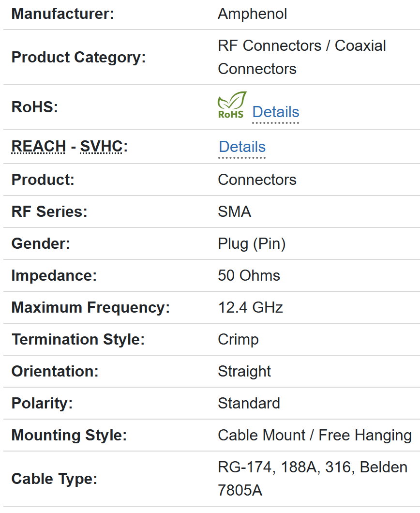Screen dimensions: 420x513
Task: Click the green RoHS leaf icon
Action: [x=232, y=105]
